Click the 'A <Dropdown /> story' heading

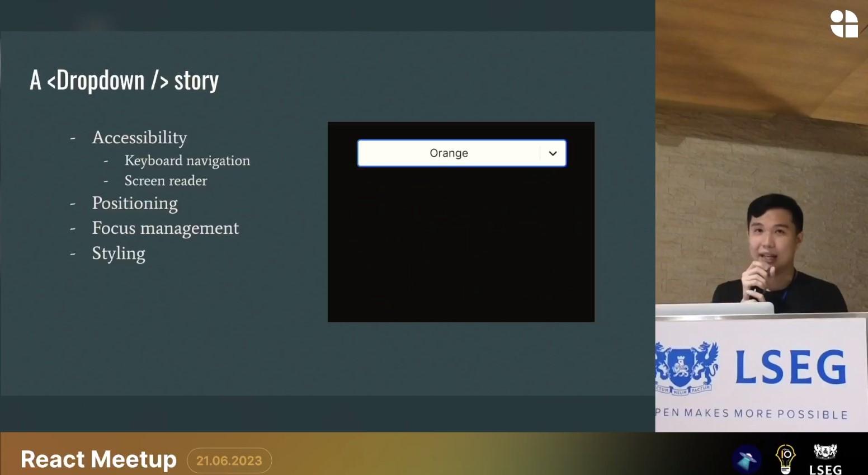[124, 81]
